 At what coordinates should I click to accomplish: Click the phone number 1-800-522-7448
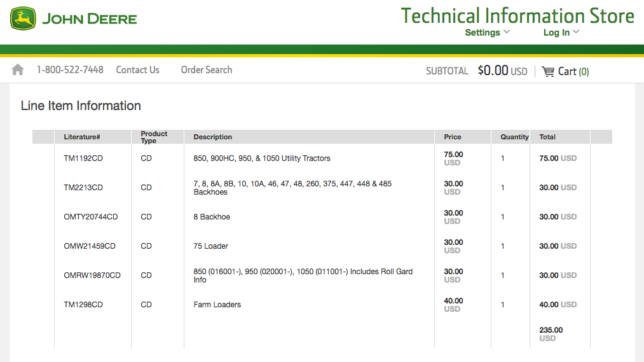tap(70, 70)
